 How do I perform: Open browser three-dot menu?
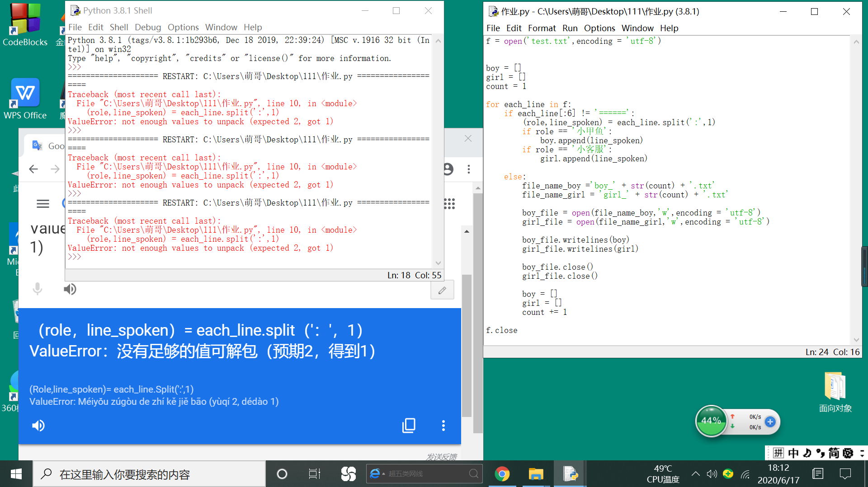(x=469, y=169)
